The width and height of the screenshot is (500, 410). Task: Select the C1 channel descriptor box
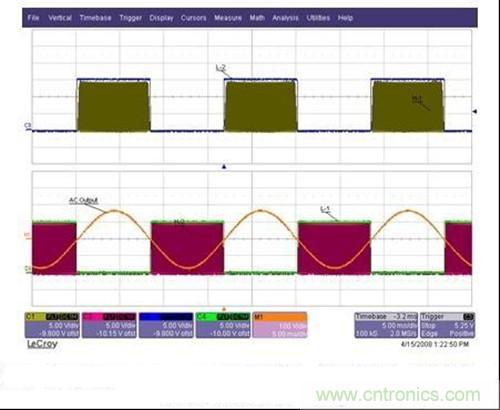(x=52, y=325)
